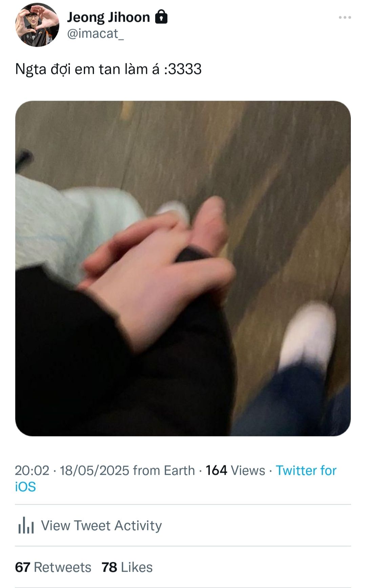Open the attached holding-hands photo
366x588 pixels.
[183, 268]
